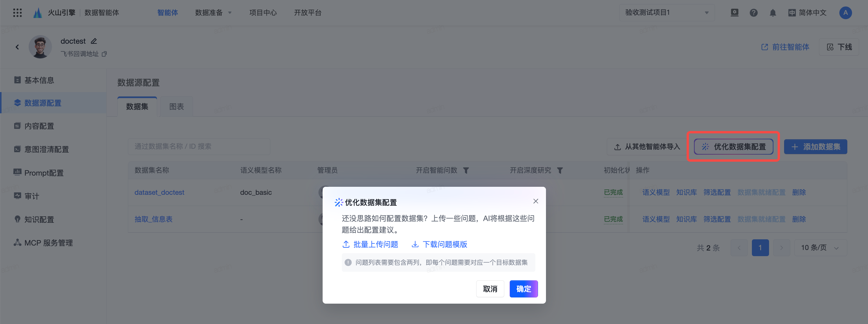
Task: Open the help question mark icon
Action: coord(753,13)
